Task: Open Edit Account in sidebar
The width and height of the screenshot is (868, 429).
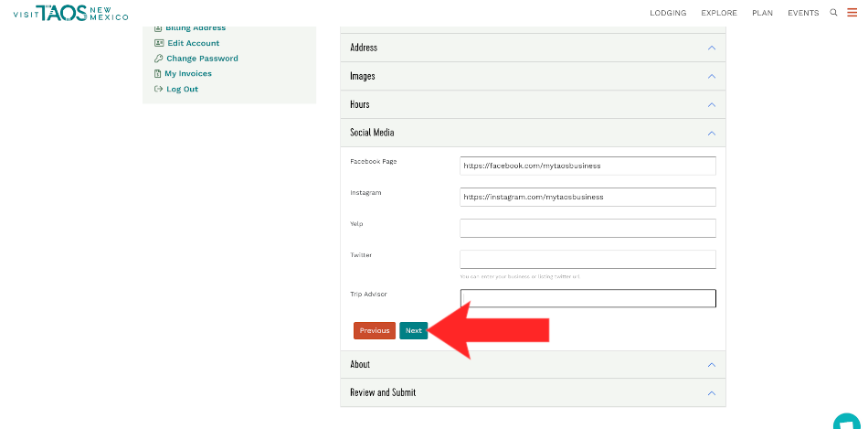Action: (x=193, y=43)
